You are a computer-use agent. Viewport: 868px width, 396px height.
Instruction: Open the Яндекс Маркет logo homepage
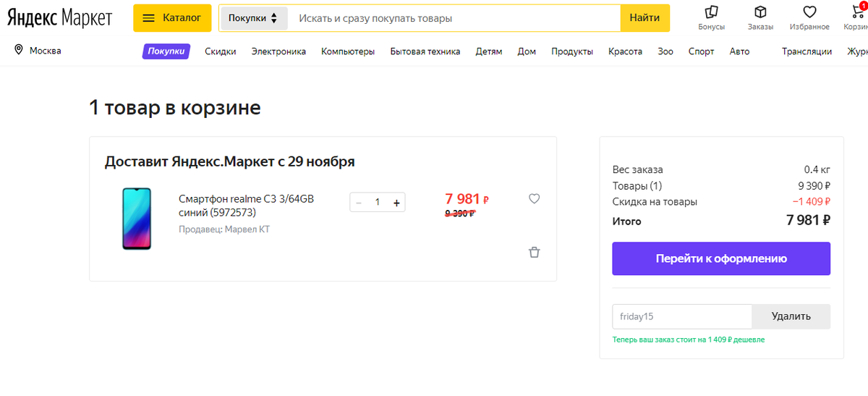pyautogui.click(x=60, y=17)
